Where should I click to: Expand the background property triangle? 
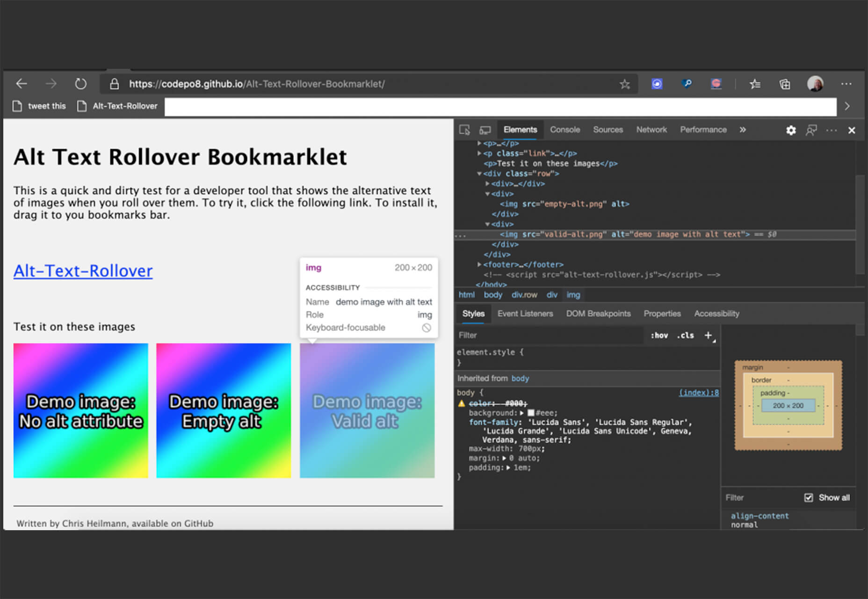pyautogui.click(x=521, y=413)
